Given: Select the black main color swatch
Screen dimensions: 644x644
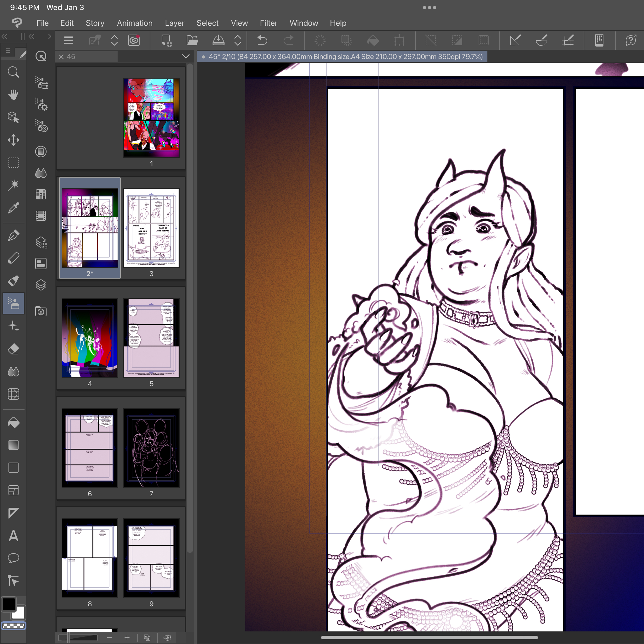Looking at the screenshot, I should [x=9, y=604].
